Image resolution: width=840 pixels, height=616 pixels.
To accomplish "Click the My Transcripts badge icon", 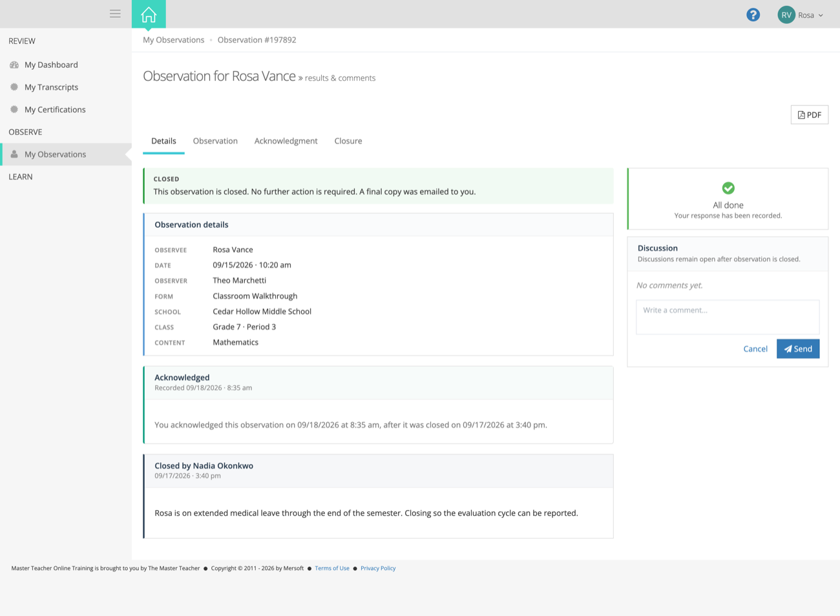I will [x=14, y=87].
